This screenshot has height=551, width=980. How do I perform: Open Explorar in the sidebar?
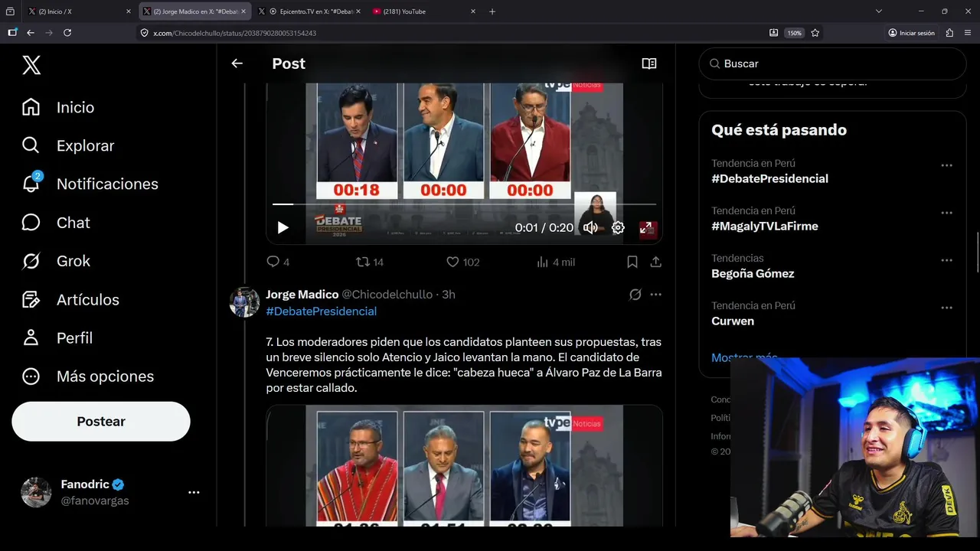68,145
